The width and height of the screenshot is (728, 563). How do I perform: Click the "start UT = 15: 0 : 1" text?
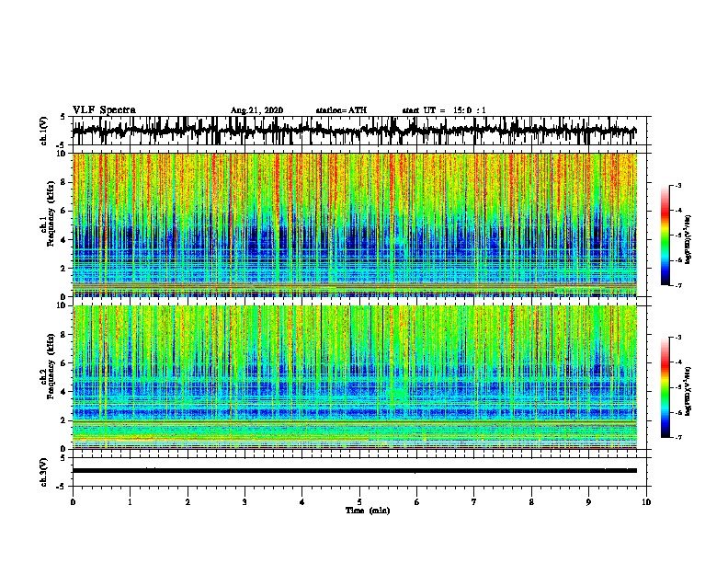(444, 110)
